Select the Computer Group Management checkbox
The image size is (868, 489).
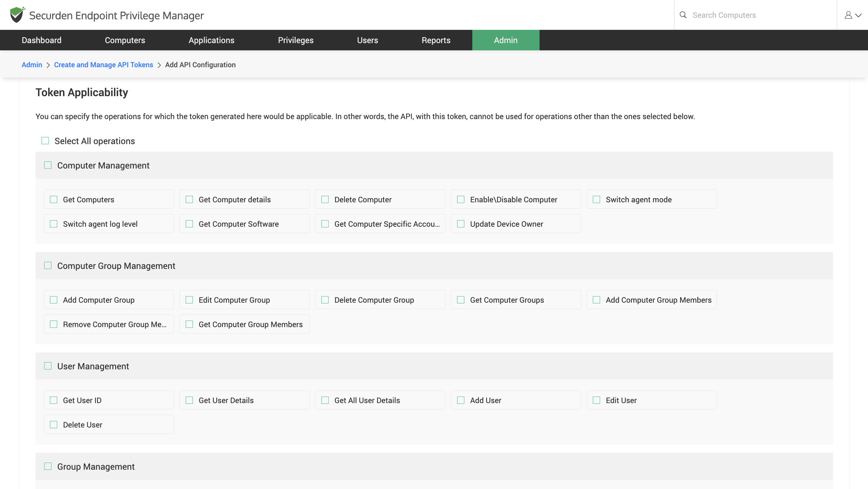pos(48,265)
